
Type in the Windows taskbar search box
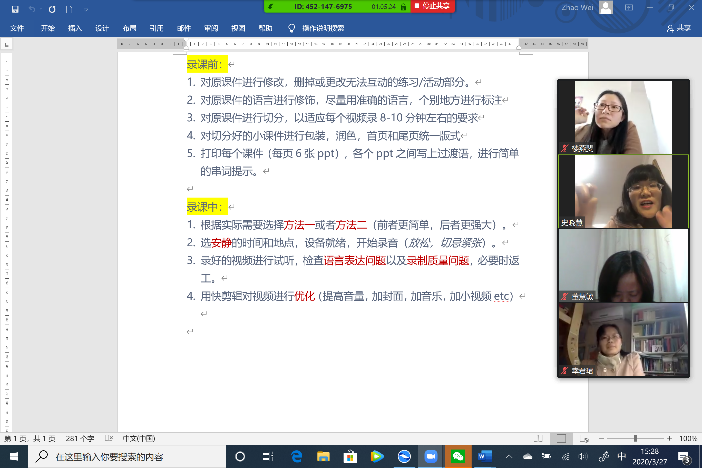coord(120,456)
